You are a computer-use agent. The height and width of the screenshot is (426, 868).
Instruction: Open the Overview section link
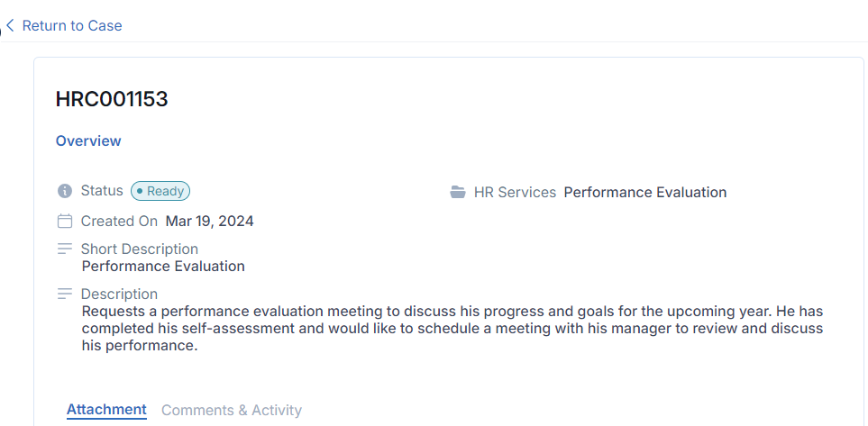(x=88, y=141)
